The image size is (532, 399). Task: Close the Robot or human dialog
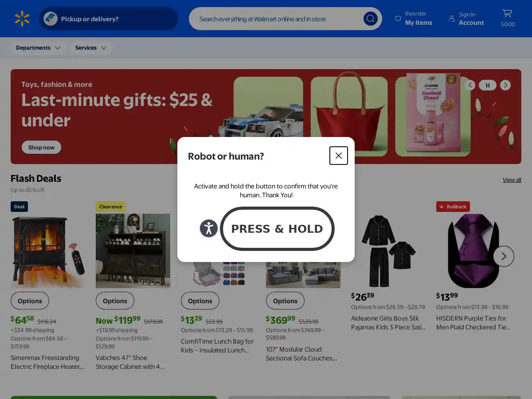coord(338,156)
